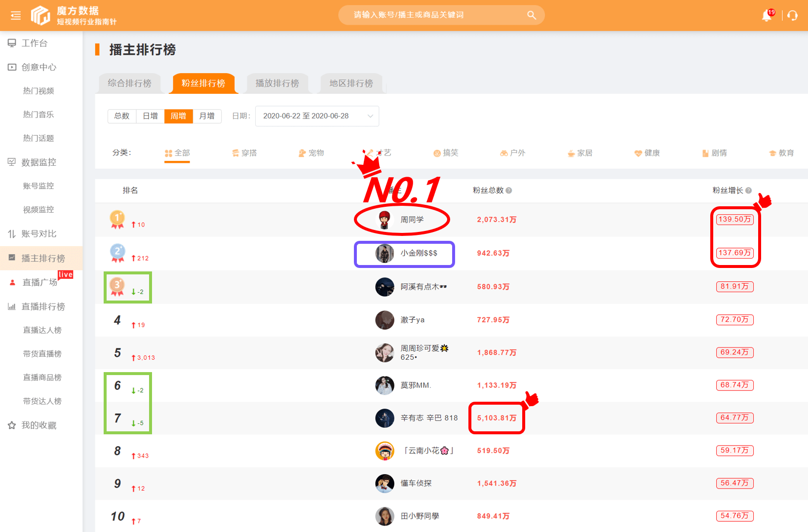Click the hamburger menu icon
The image size is (808, 532).
[x=15, y=15]
